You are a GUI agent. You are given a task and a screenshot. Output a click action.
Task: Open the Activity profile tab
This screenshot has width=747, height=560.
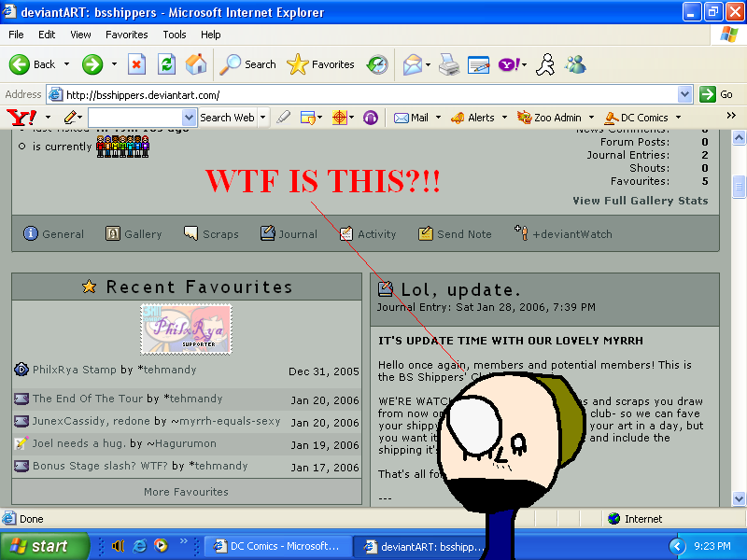[368, 234]
